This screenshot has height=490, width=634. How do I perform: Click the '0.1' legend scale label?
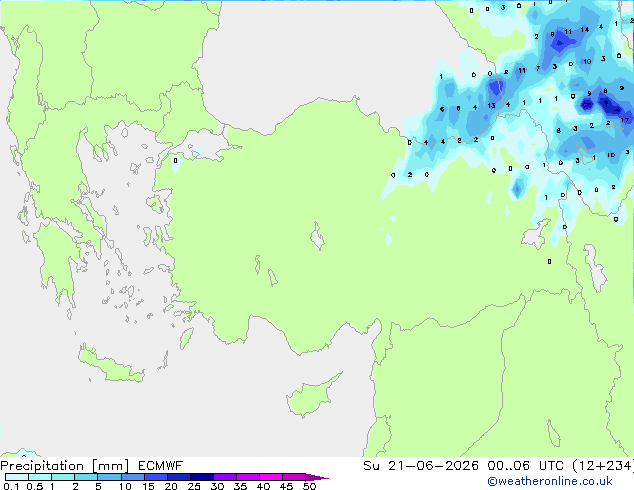click(x=11, y=486)
